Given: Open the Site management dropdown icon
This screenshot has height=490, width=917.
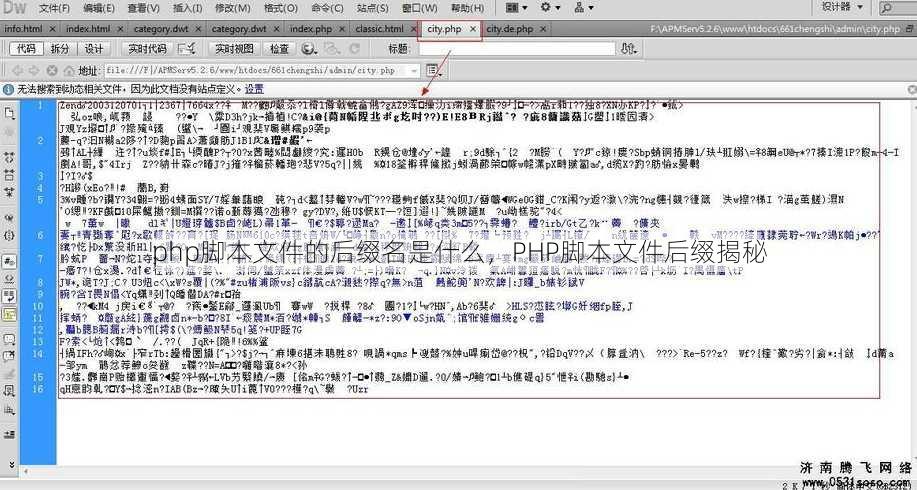Looking at the screenshot, I should point(584,8).
